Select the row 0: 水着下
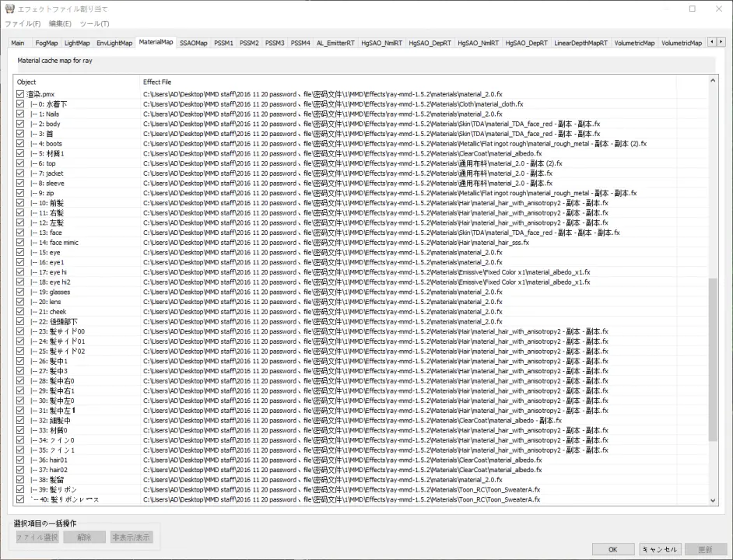This screenshot has height=560, width=733. (361, 103)
